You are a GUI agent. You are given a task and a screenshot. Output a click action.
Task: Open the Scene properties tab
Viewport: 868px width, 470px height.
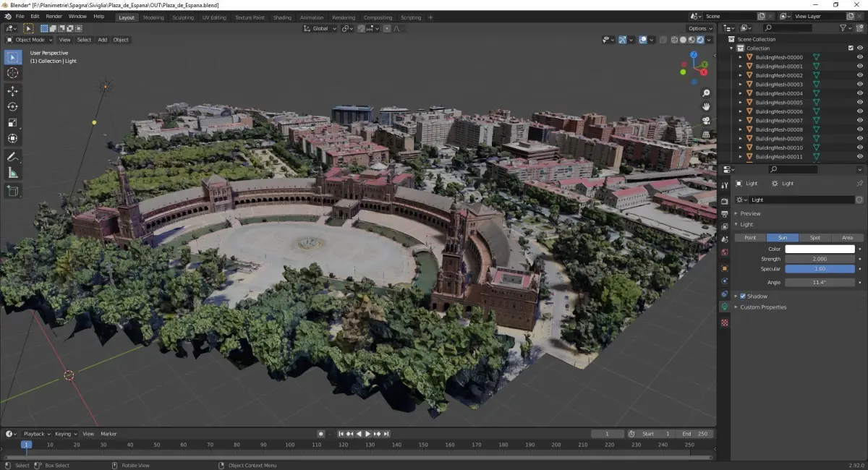[725, 239]
